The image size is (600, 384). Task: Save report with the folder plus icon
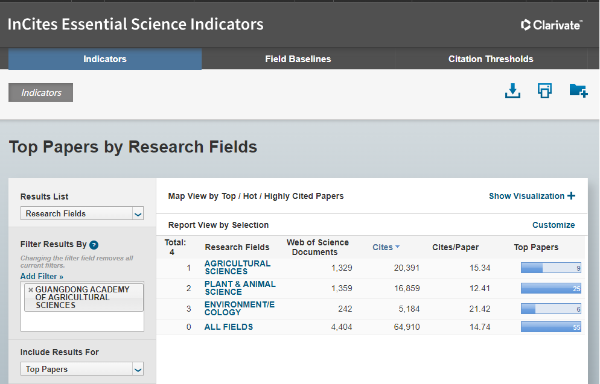point(578,91)
